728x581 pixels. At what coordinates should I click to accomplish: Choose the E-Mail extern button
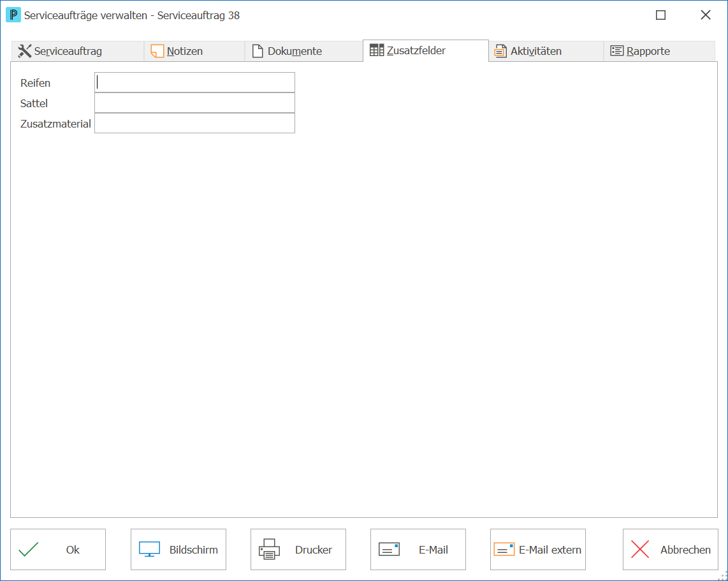click(x=537, y=549)
